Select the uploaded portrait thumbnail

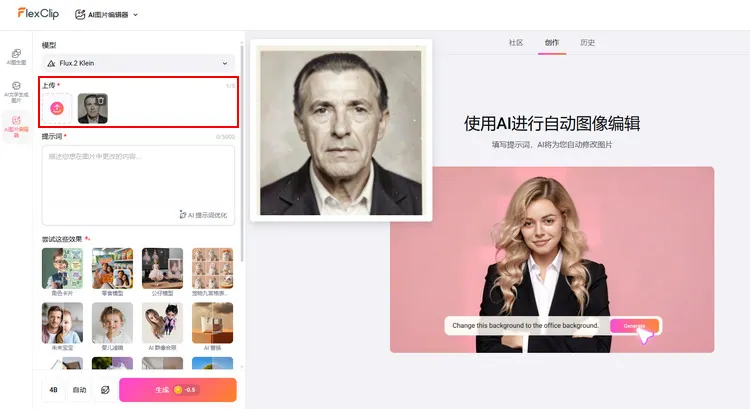tap(92, 109)
